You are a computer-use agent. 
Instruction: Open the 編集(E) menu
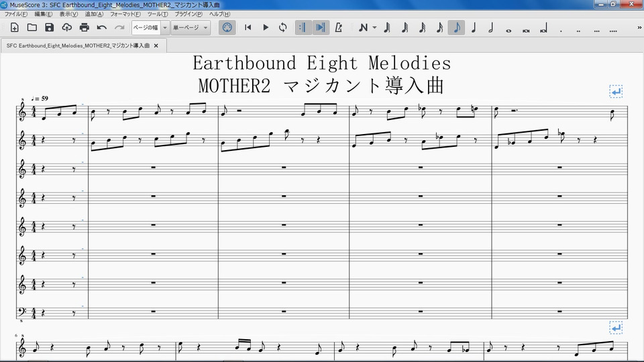tap(43, 14)
